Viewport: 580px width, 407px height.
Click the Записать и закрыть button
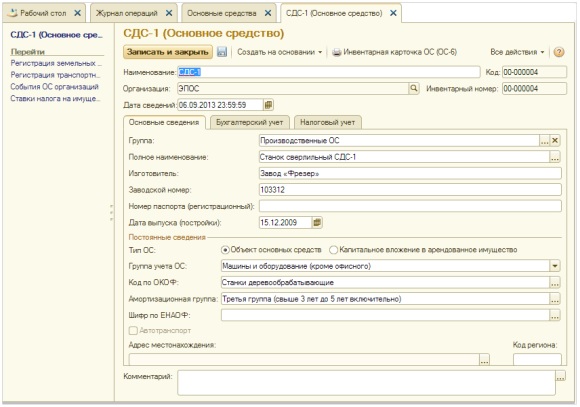[x=168, y=52]
